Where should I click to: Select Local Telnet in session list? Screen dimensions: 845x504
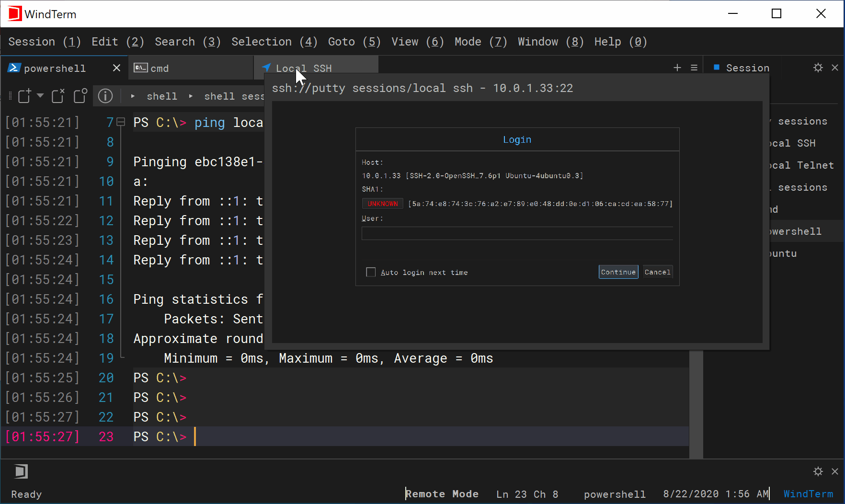click(x=801, y=165)
